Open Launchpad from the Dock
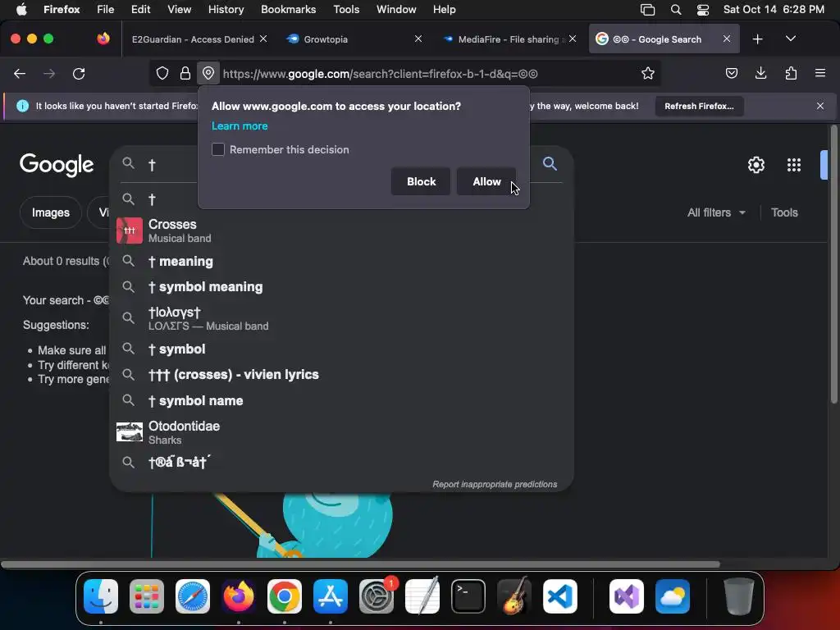 click(x=147, y=596)
